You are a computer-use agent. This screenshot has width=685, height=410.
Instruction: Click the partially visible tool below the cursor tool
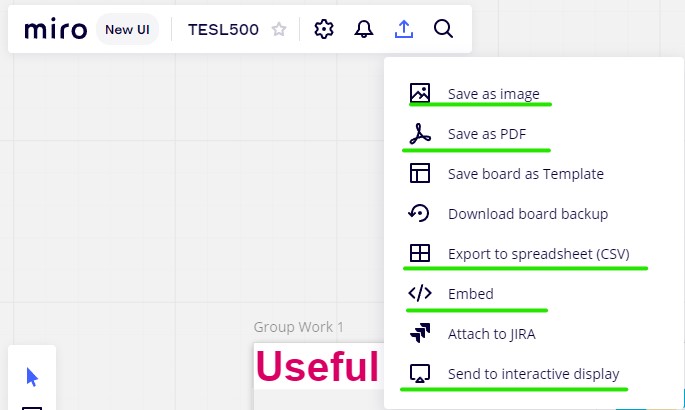pos(32,405)
